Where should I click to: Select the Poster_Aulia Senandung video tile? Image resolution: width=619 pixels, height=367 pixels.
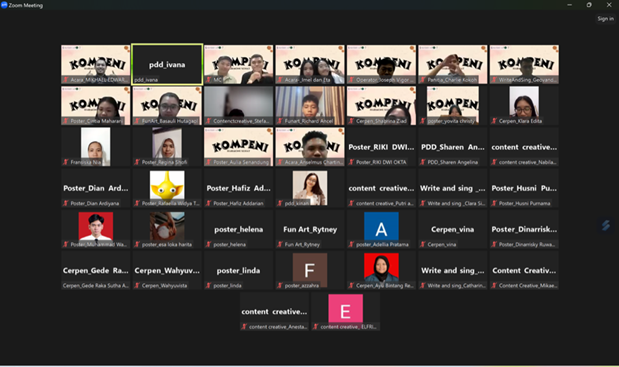click(238, 147)
